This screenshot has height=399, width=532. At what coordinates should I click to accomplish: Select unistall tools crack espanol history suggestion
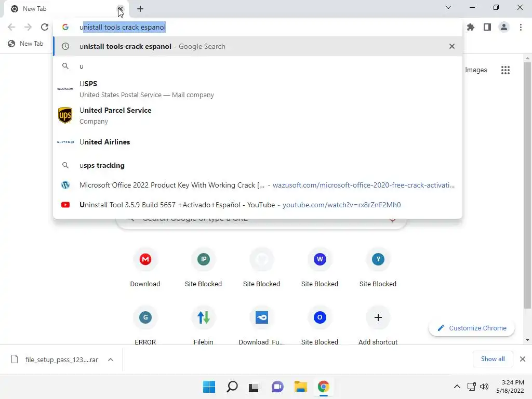pos(258,46)
